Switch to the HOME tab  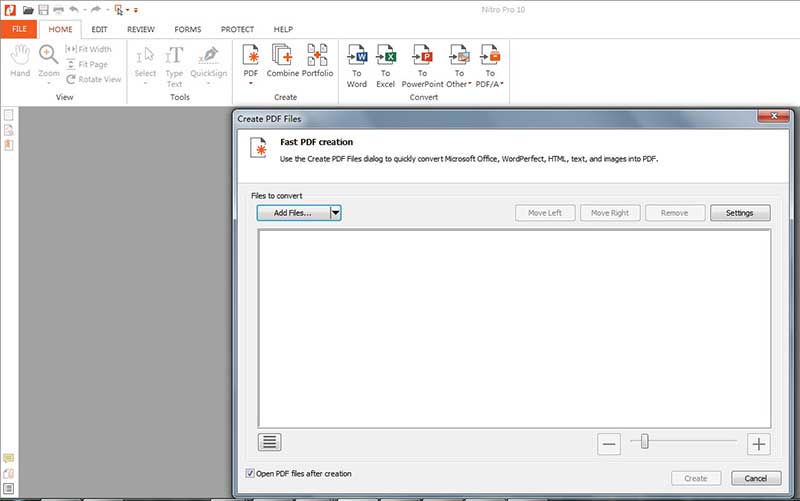pyautogui.click(x=60, y=29)
